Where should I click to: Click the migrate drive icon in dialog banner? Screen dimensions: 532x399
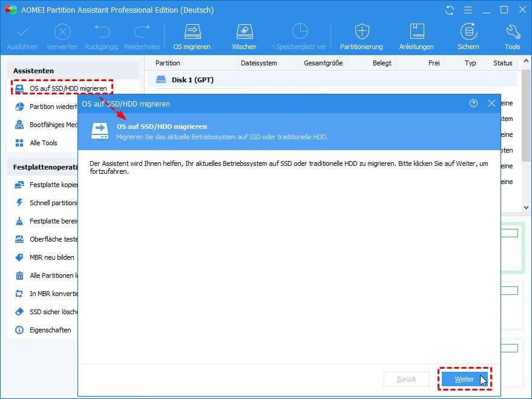100,131
